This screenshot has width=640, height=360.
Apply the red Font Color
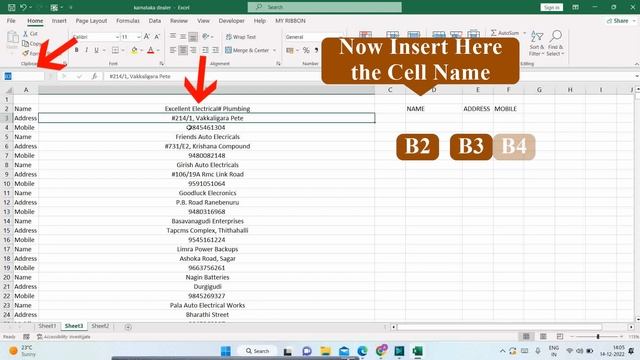pyautogui.click(x=151, y=50)
